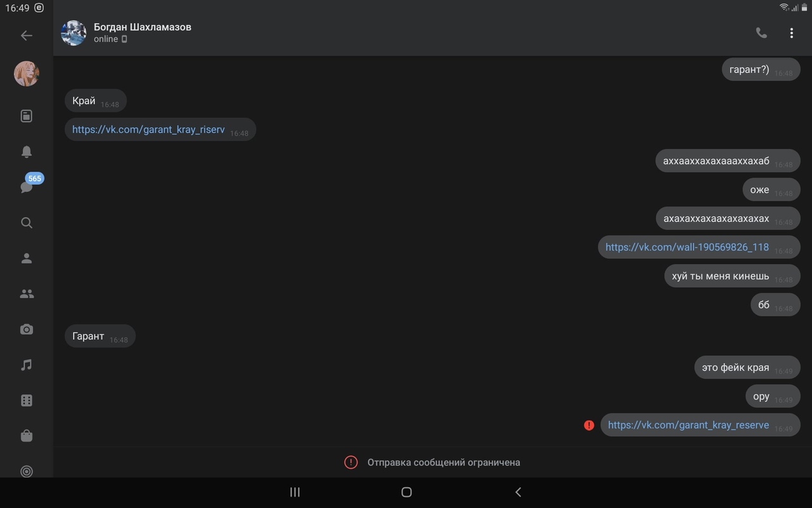Open the garant_kray_riserv link
Viewport: 812px width, 508px height.
(148, 130)
